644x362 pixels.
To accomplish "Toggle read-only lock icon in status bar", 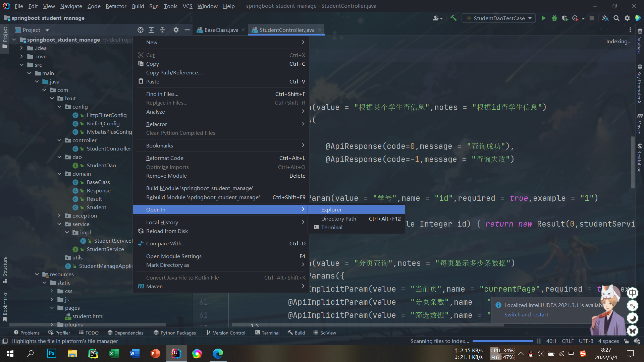I will point(626,341).
